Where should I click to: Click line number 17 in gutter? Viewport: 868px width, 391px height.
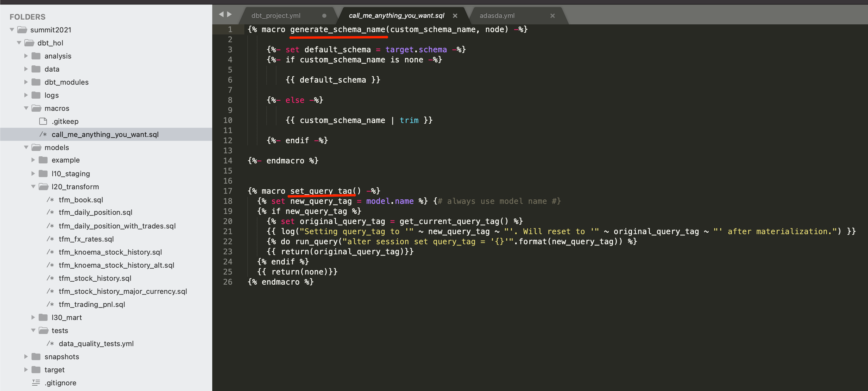point(228,191)
